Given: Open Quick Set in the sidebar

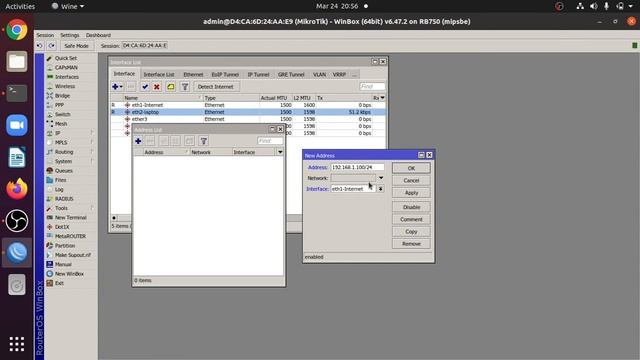Looking at the screenshot, I should (66, 58).
